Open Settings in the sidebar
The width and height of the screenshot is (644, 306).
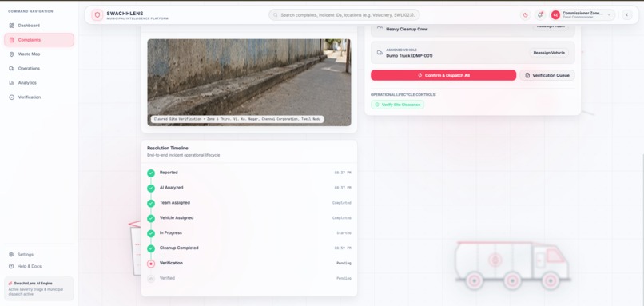pyautogui.click(x=39, y=255)
